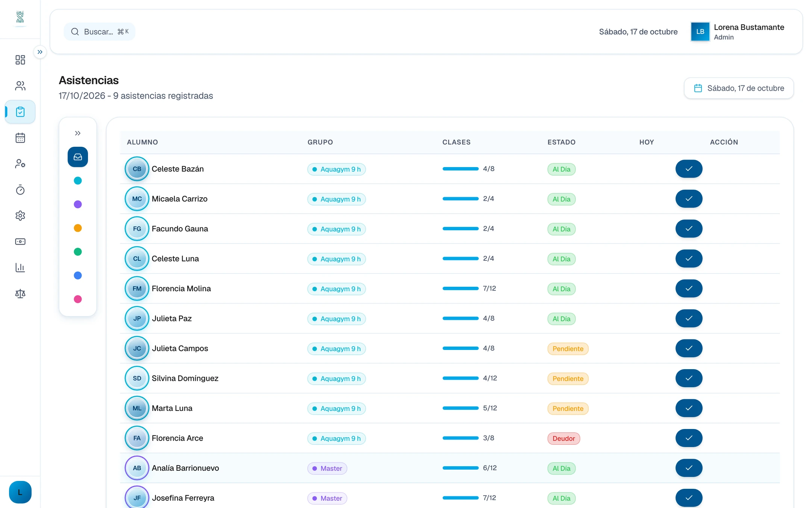Click the Master tag for Josefina Ferreyra
812x508 pixels.
click(327, 498)
